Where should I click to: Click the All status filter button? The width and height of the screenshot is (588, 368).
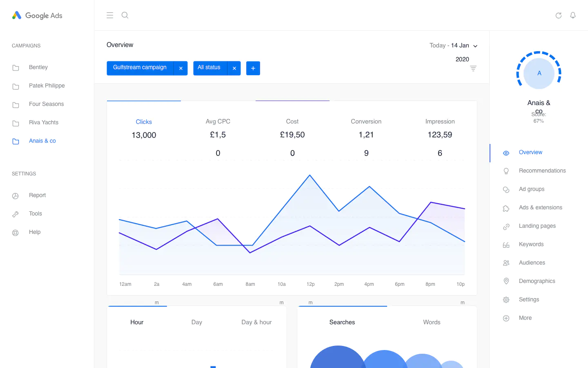(x=210, y=68)
